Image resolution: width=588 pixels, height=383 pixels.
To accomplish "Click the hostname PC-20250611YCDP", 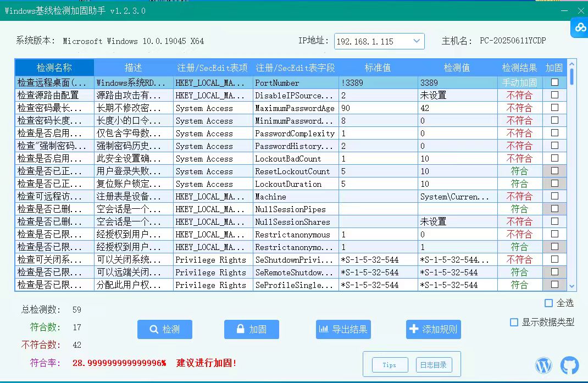I will tap(513, 41).
